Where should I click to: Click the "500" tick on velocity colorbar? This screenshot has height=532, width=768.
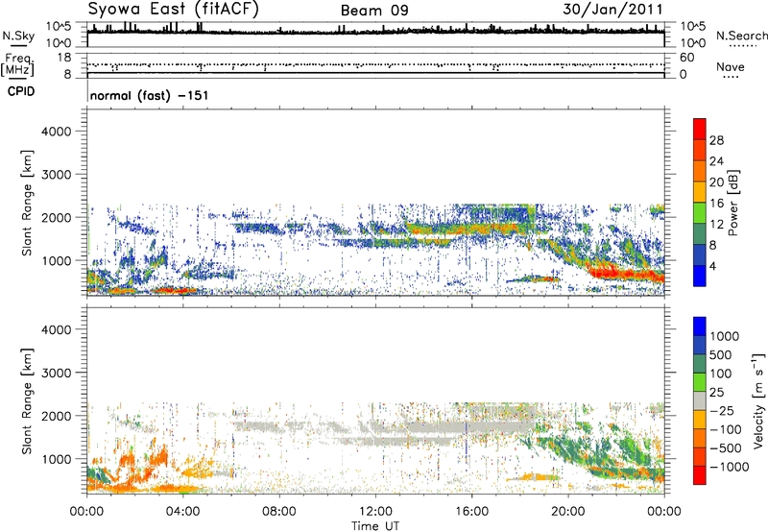tap(721, 354)
